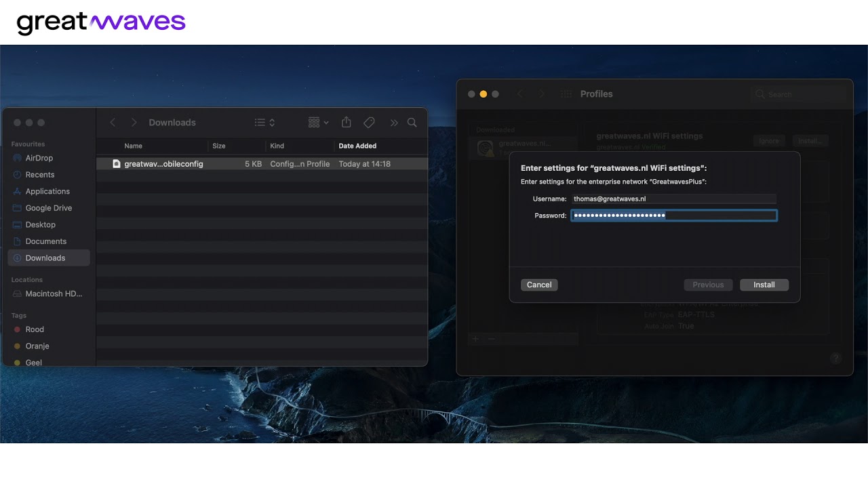Sort files by Name column
This screenshot has height=488, width=868.
click(133, 146)
